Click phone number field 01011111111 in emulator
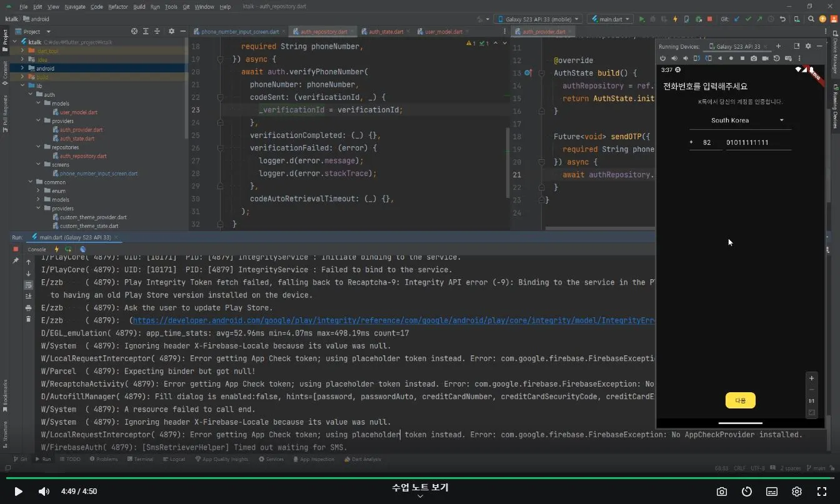The image size is (840, 504). click(x=758, y=142)
